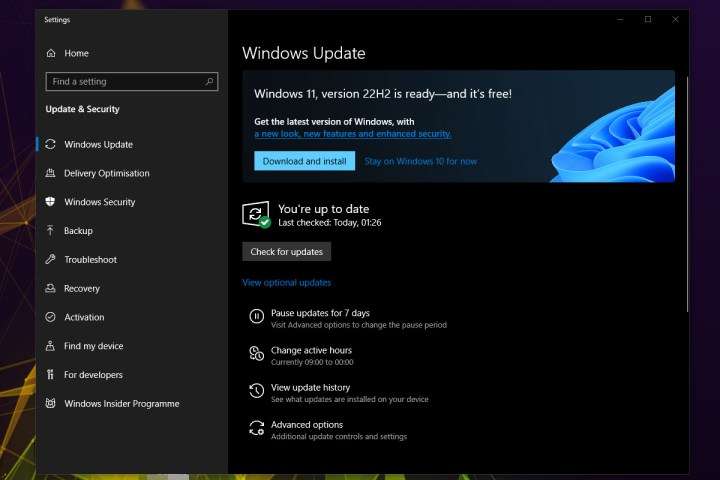Click the search magnifier icon
Image resolution: width=720 pixels, height=480 pixels.
click(x=209, y=81)
